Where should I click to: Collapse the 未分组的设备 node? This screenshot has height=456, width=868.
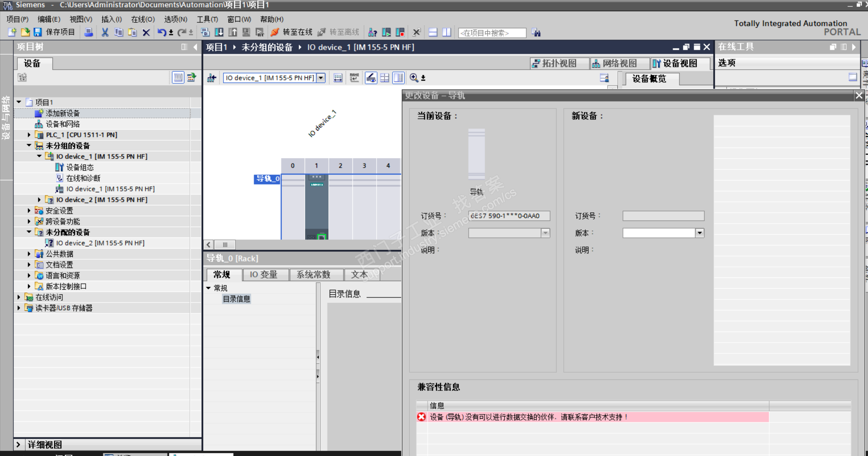click(x=29, y=145)
